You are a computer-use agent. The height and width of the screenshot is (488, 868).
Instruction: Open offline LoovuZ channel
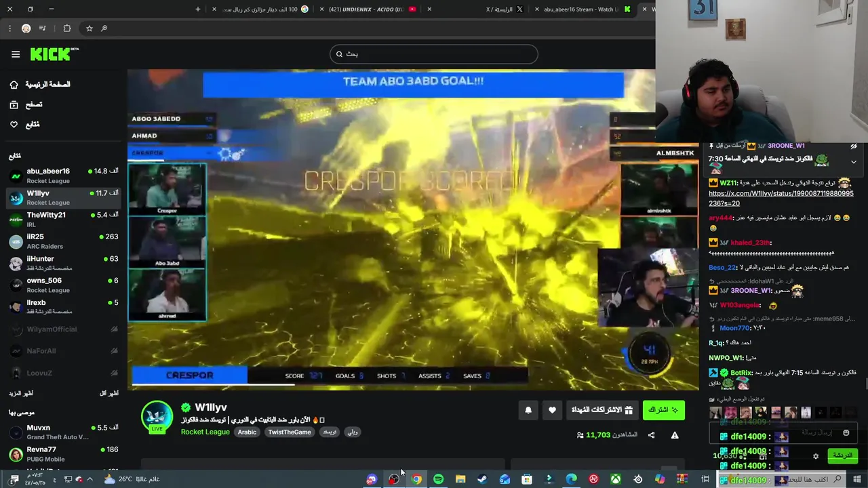[x=64, y=373]
